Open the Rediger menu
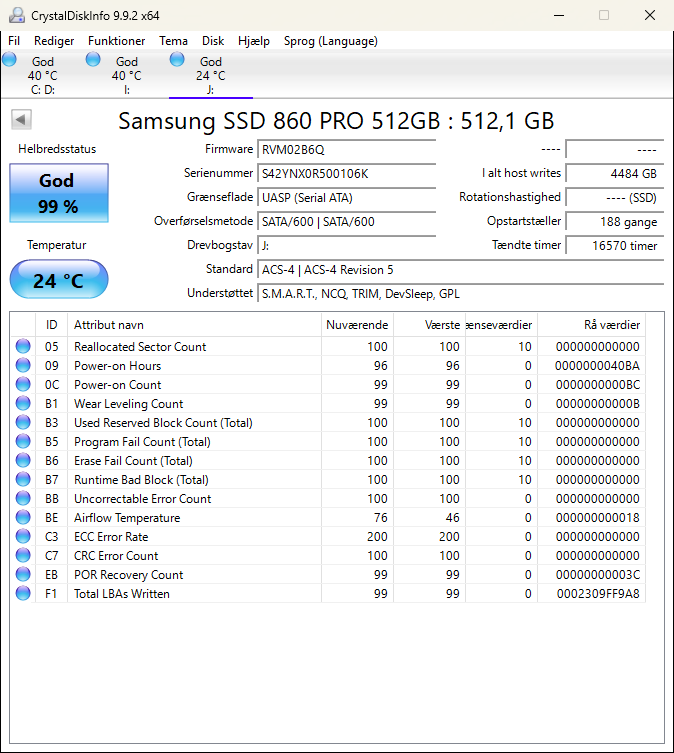This screenshot has height=753, width=674. [54, 41]
